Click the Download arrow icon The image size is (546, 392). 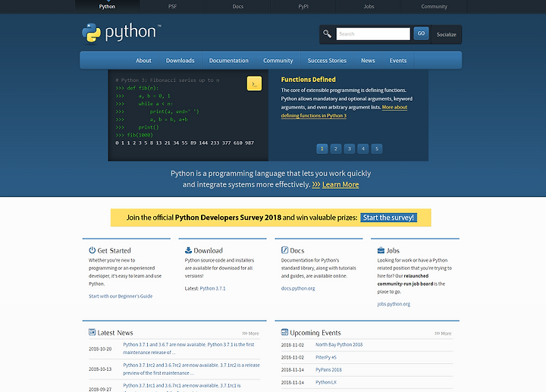click(x=188, y=250)
